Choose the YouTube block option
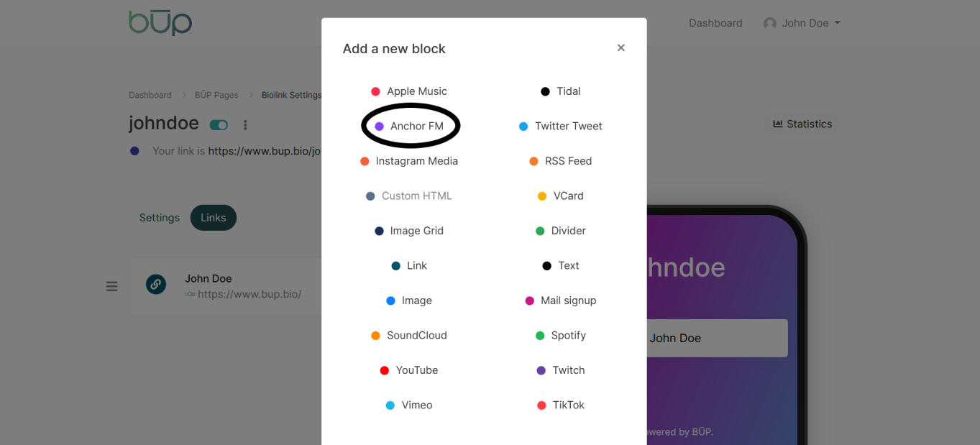The image size is (980, 445). point(409,370)
